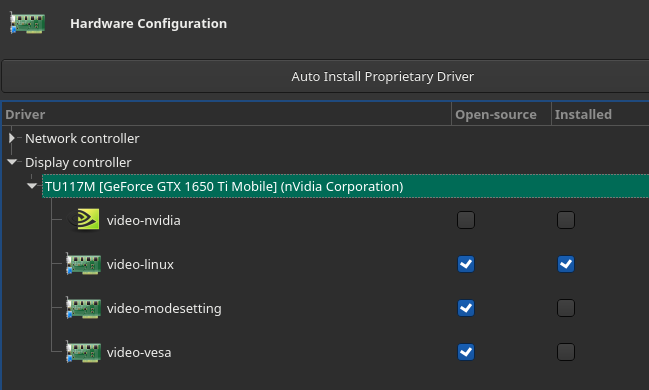Select the video-nvidia driver label
The image size is (649, 390).
pos(144,220)
